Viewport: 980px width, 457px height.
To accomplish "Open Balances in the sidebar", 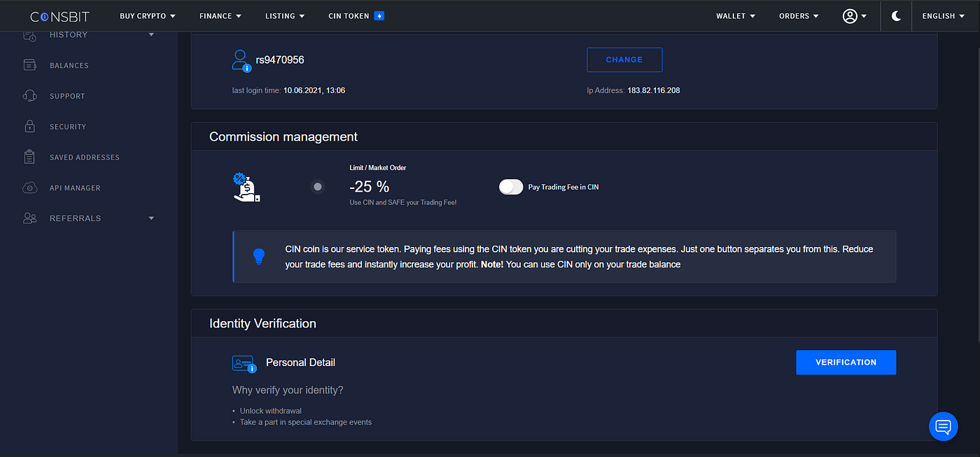I will pyautogui.click(x=69, y=65).
